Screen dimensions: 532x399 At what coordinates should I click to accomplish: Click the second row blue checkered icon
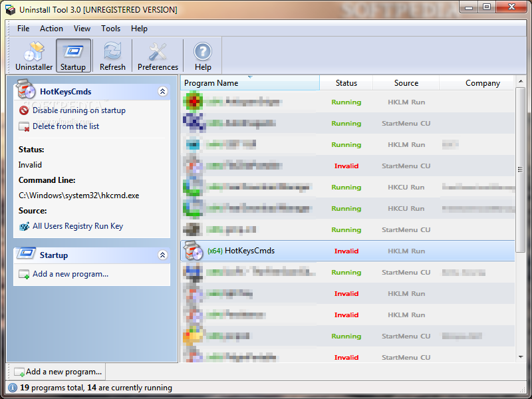[x=194, y=122]
